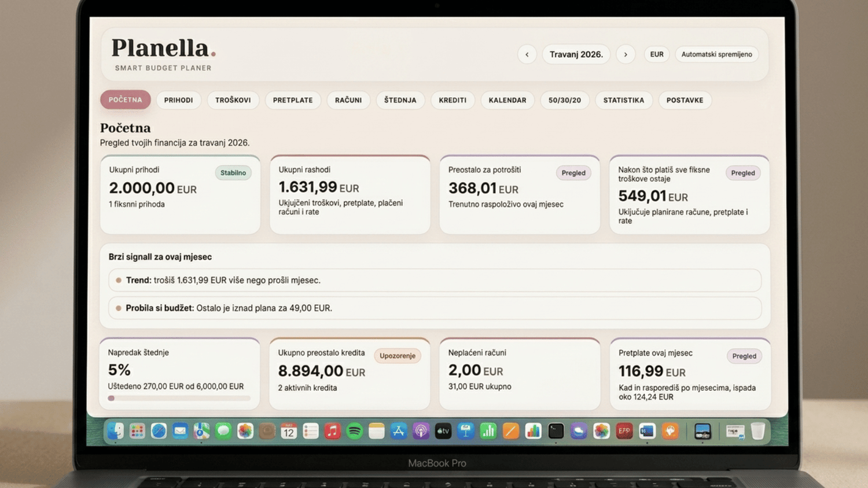868x488 pixels.
Task: Open the Music app in the dock
Action: coord(332,431)
